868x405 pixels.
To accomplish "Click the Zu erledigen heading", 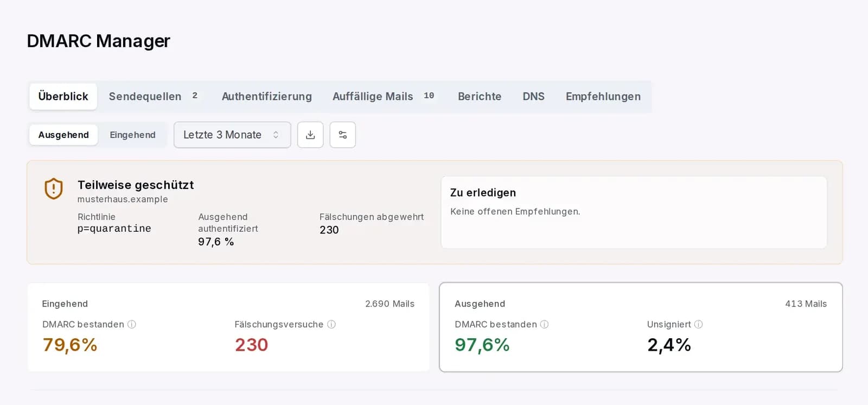I will [483, 193].
